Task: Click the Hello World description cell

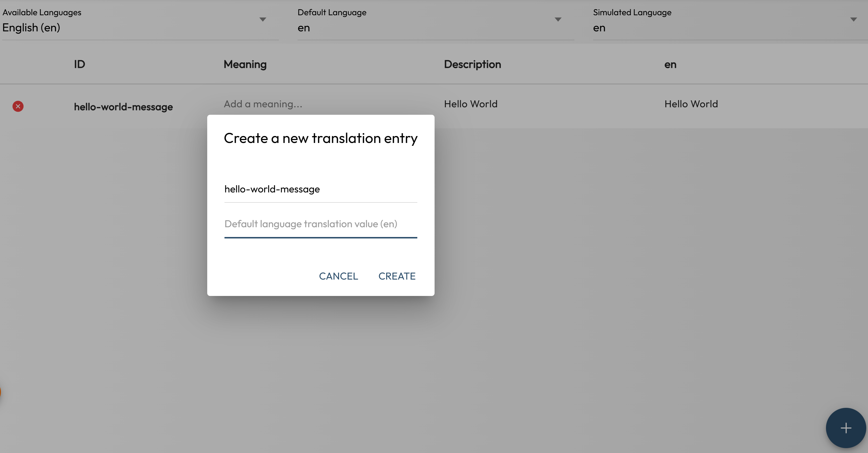Action: pyautogui.click(x=470, y=104)
